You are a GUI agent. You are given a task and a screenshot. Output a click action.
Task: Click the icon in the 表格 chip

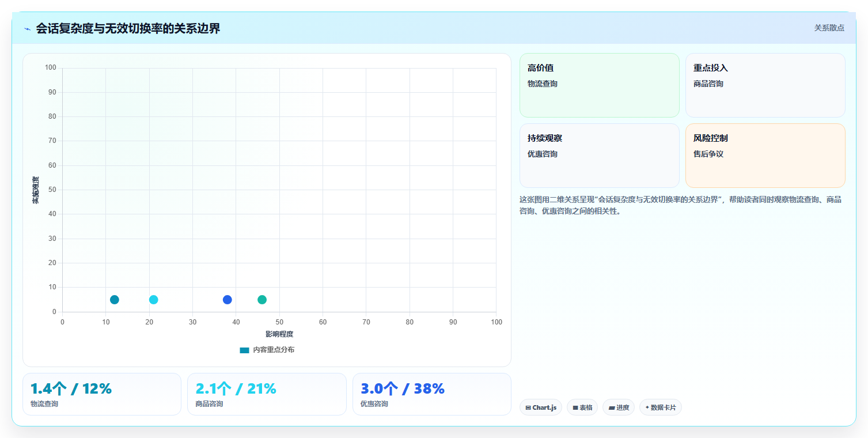pos(575,407)
